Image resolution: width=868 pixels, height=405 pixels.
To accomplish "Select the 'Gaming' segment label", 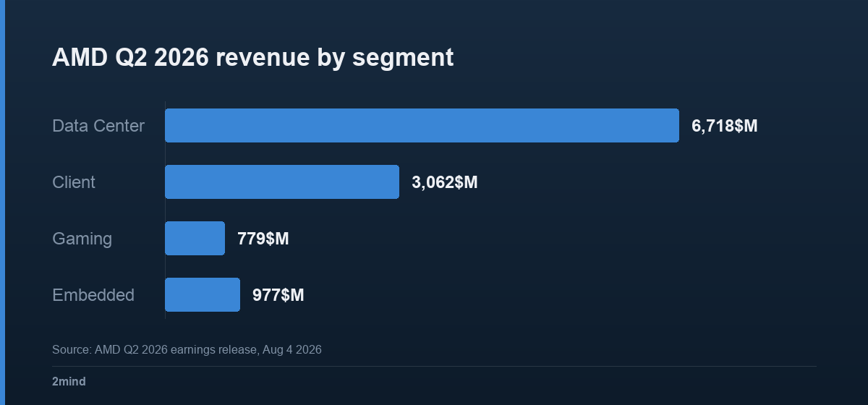I will (82, 239).
